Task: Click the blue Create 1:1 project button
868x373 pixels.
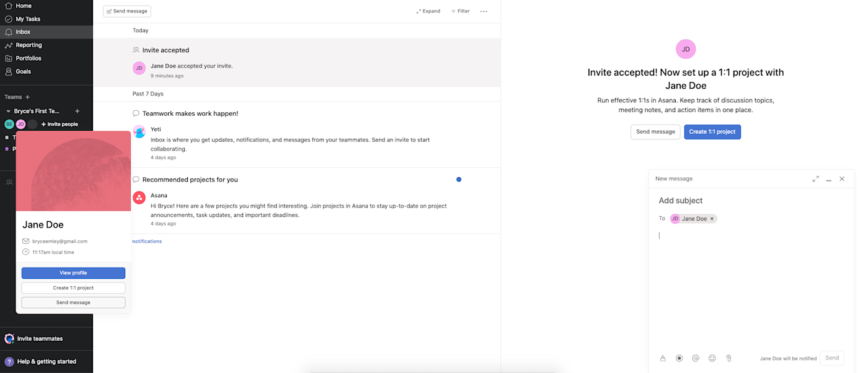Action: [712, 132]
